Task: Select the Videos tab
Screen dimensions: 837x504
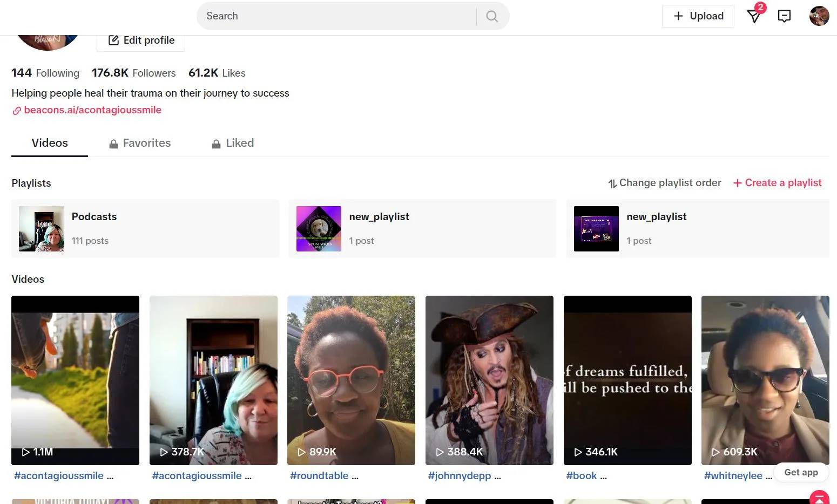Action: [x=50, y=144]
